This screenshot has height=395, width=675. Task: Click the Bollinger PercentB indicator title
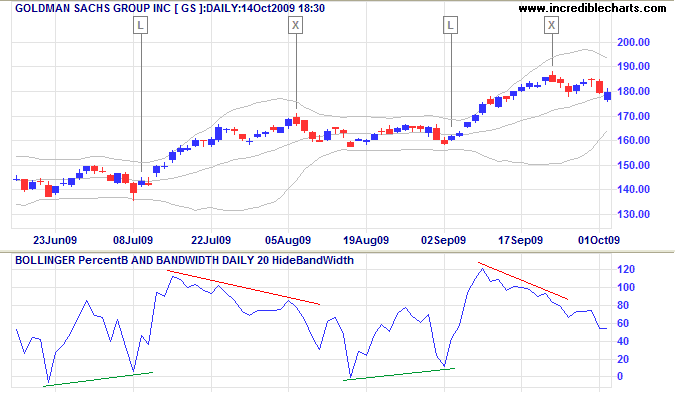184,260
